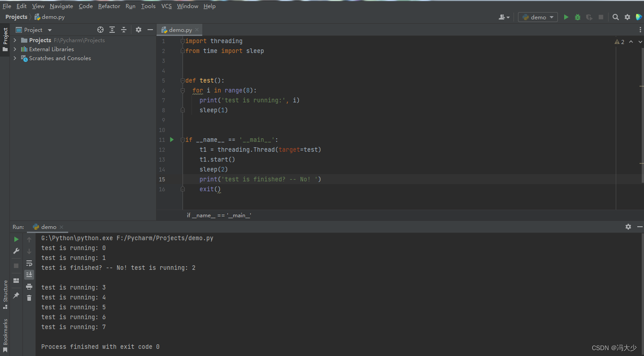Hide the Project tool window with minus icon

coord(150,30)
